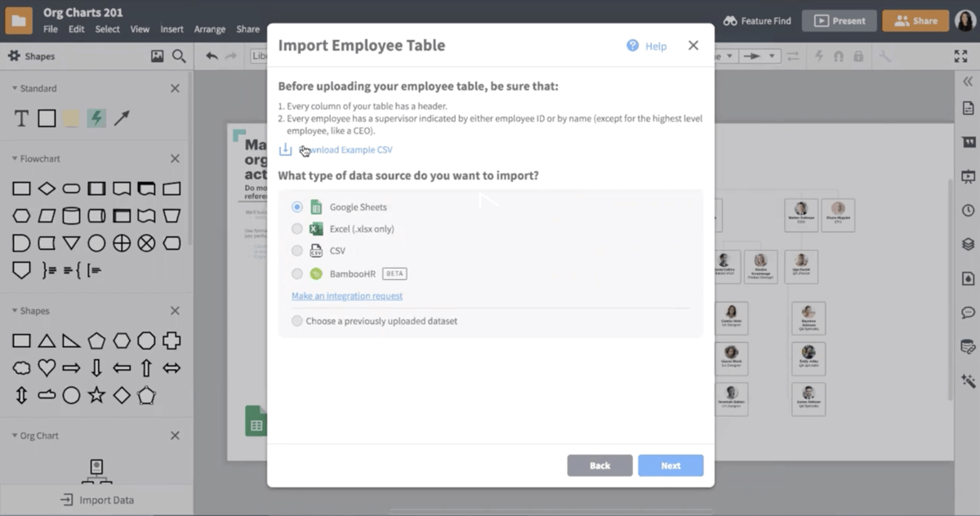Click the Download Example CSV link
The image size is (980, 516).
344,149
